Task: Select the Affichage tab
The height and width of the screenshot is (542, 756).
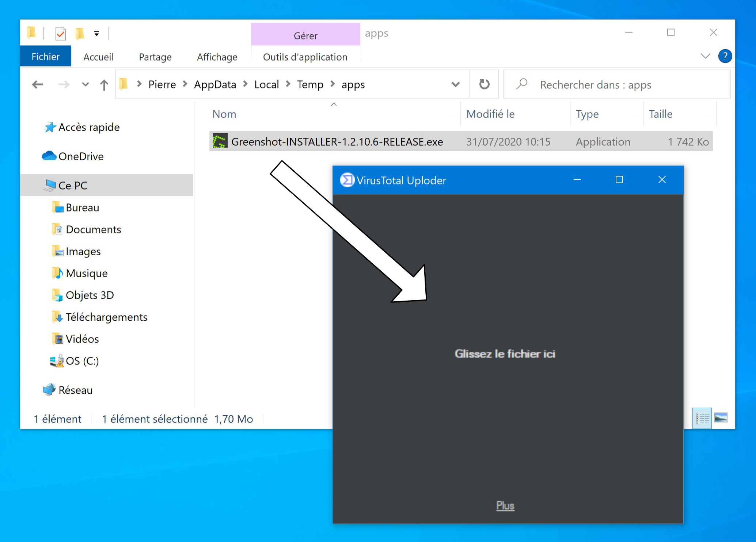Action: pos(217,57)
